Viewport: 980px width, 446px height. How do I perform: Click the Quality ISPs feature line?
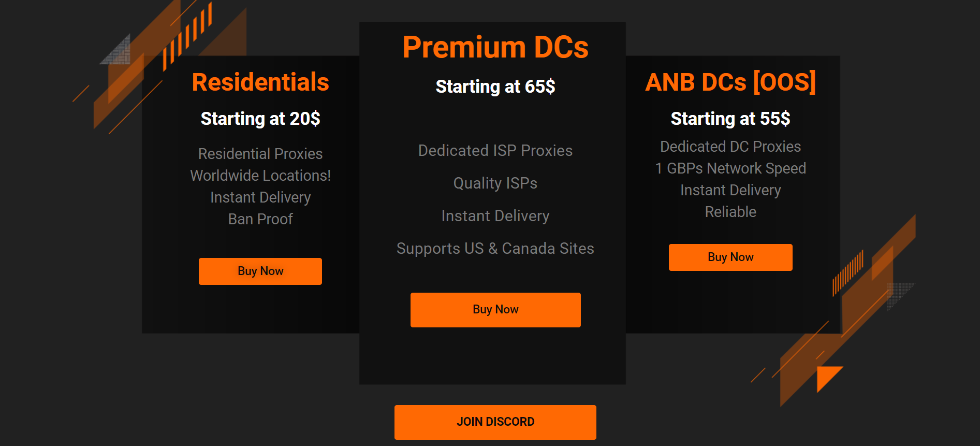pos(495,183)
